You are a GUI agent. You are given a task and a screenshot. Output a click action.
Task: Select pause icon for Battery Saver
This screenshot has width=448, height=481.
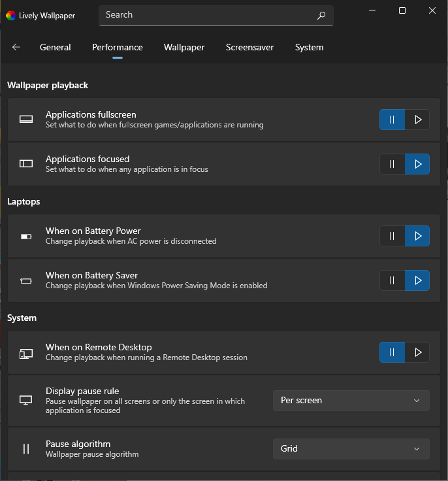point(392,280)
